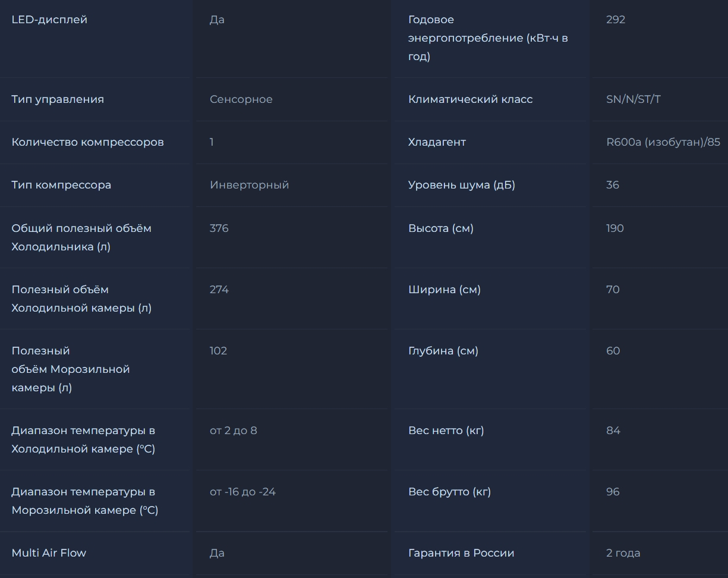
Task: Click the warranty value 2 года
Action: click(623, 553)
